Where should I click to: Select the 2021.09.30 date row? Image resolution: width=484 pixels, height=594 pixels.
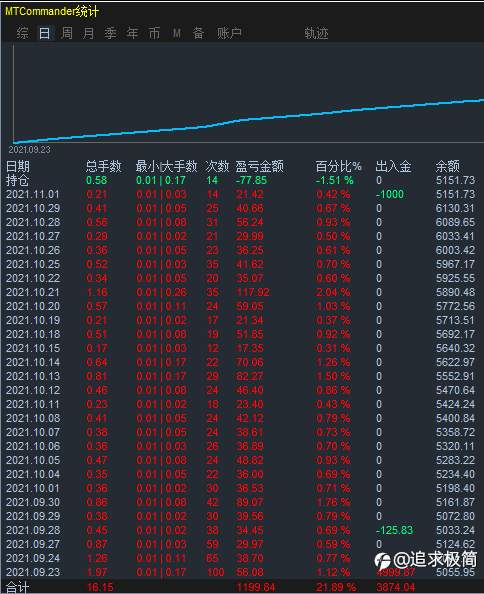pyautogui.click(x=33, y=503)
